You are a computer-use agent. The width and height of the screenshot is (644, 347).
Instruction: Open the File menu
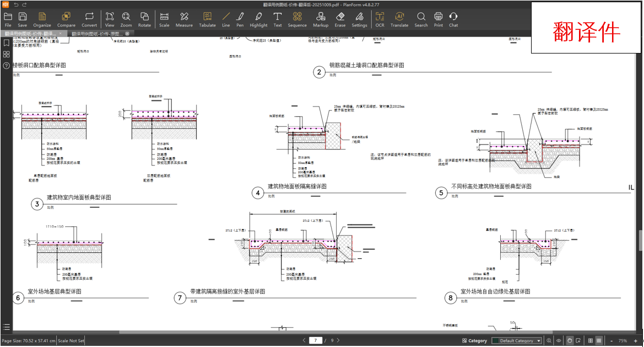pos(8,19)
